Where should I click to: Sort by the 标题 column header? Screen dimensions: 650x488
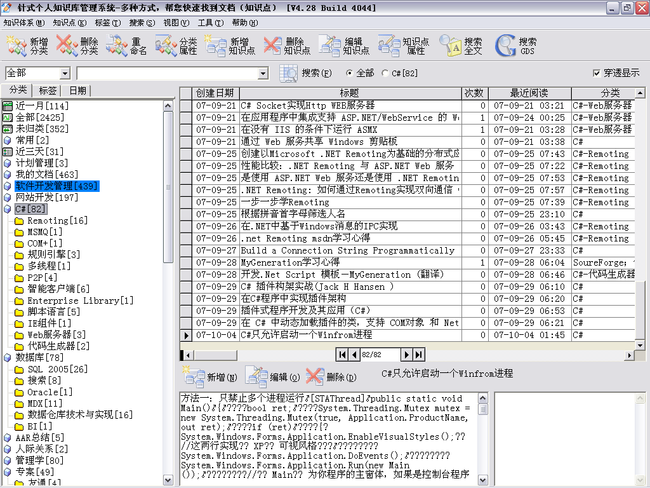[350, 93]
